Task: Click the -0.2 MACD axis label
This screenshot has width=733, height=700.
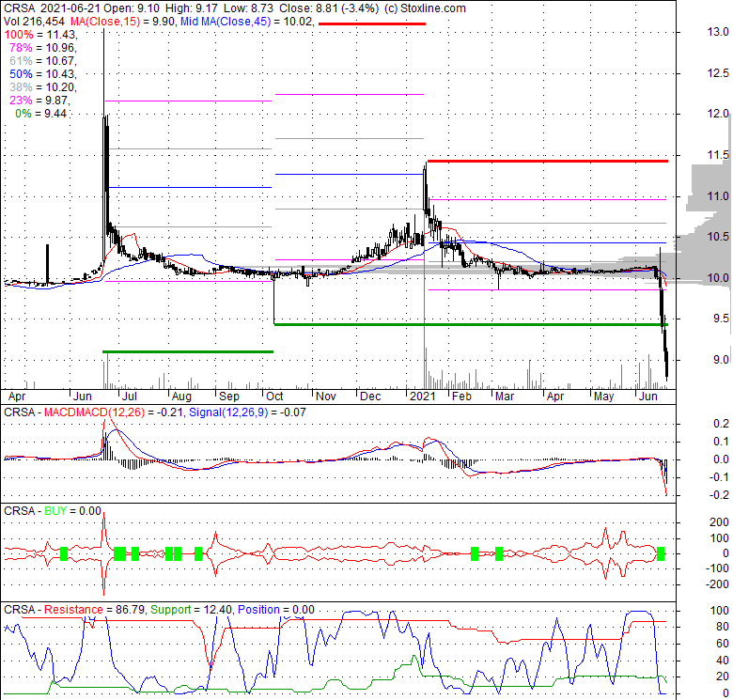Action: pyautogui.click(x=720, y=495)
